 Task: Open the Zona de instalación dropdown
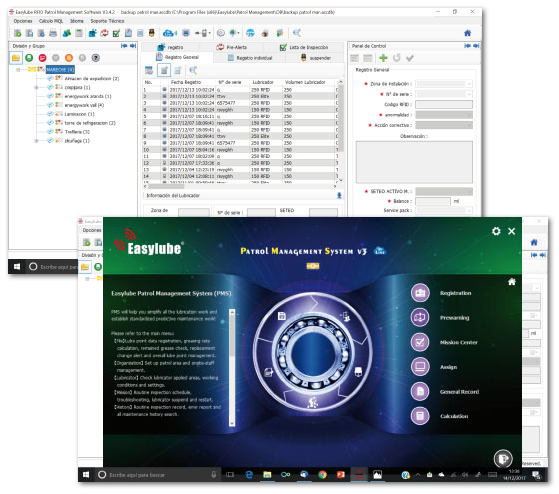[444, 84]
